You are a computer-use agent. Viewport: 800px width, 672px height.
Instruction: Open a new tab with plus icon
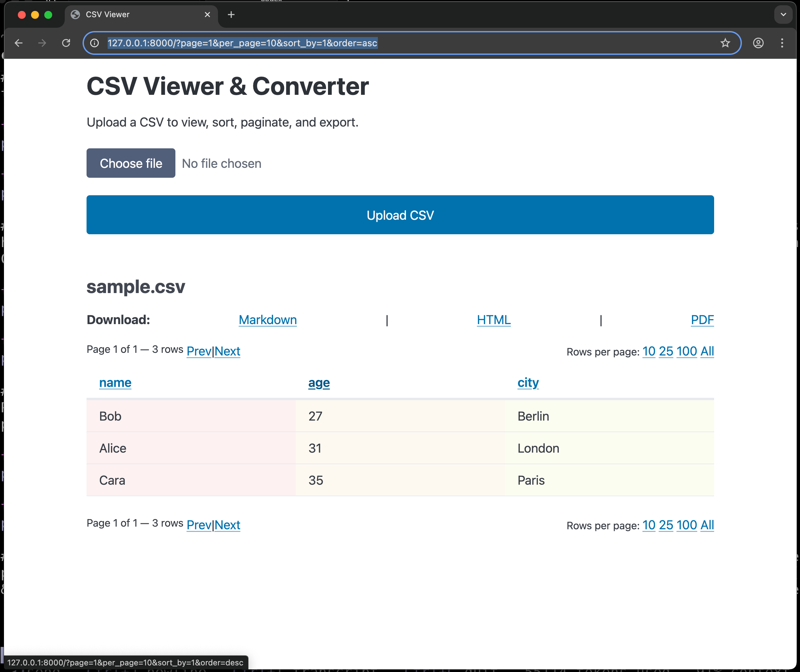(231, 15)
